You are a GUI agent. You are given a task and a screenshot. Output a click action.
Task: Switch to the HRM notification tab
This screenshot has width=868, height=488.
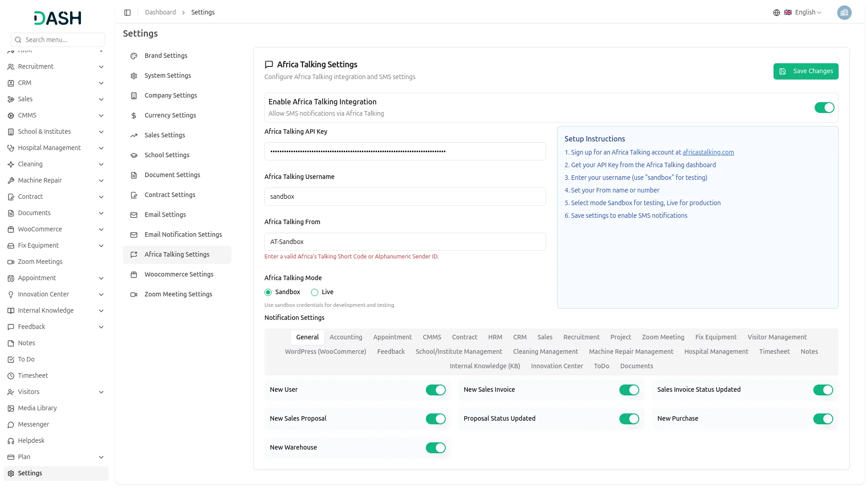(495, 337)
